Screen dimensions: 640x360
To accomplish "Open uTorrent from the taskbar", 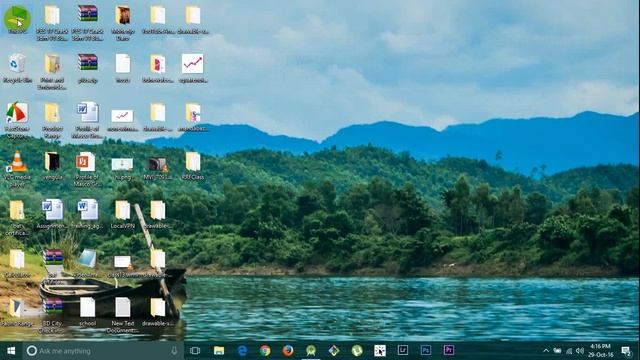I will (357, 351).
